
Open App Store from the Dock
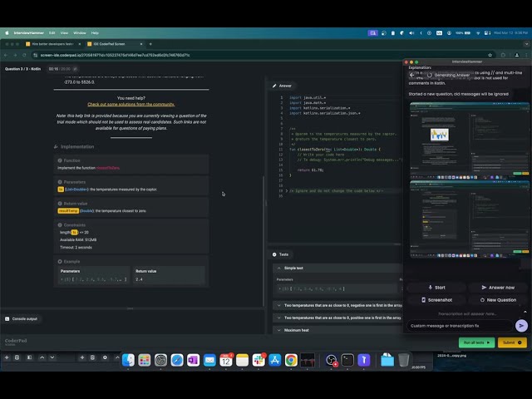pos(275,360)
